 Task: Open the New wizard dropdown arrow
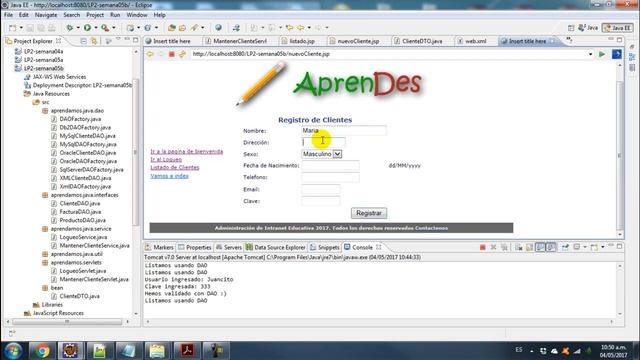(21, 28)
